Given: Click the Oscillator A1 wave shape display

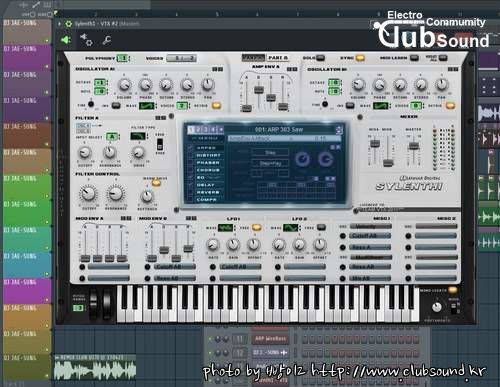Looking at the screenshot, I should click(146, 106).
